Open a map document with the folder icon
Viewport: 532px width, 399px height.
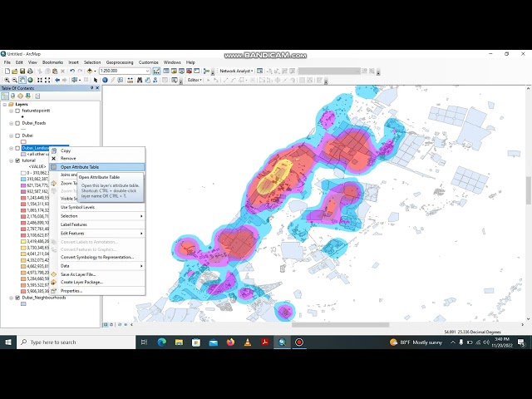(x=15, y=71)
